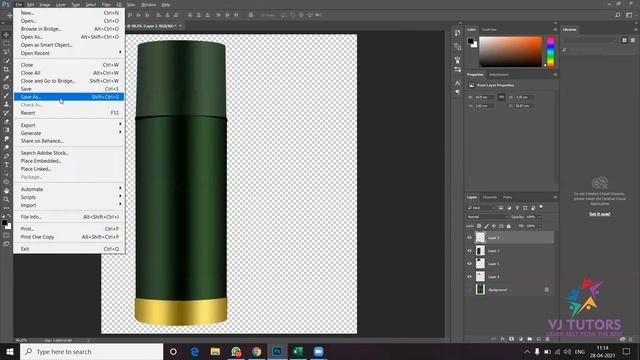
Task: Switch Libraries to list view
Action: click(x=632, y=40)
